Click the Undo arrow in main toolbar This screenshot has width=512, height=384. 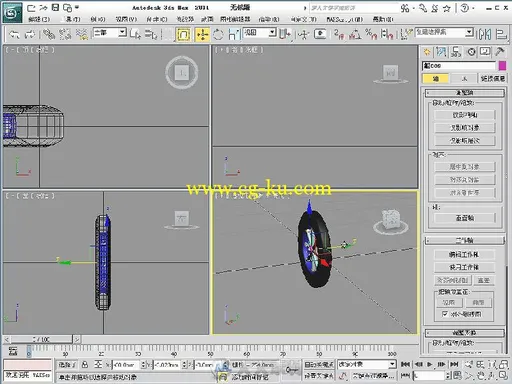[15, 34]
